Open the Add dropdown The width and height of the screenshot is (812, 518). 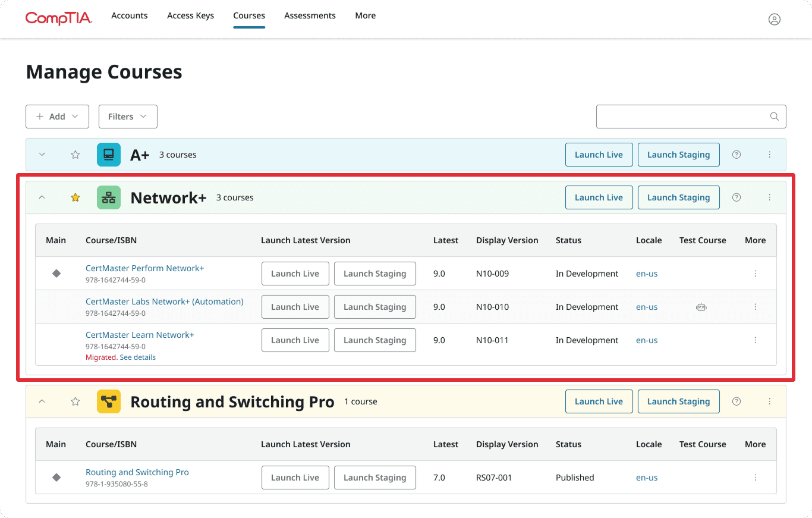tap(57, 117)
